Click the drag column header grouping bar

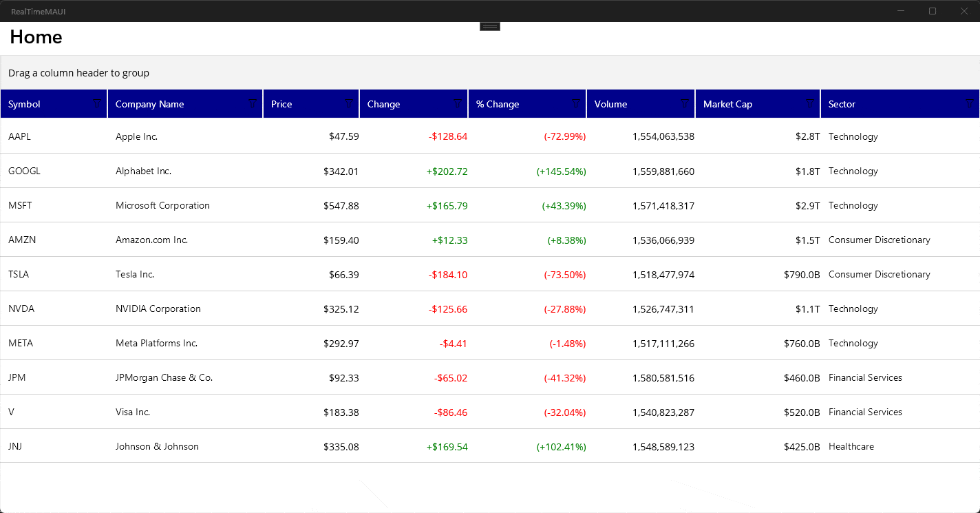coord(275,72)
